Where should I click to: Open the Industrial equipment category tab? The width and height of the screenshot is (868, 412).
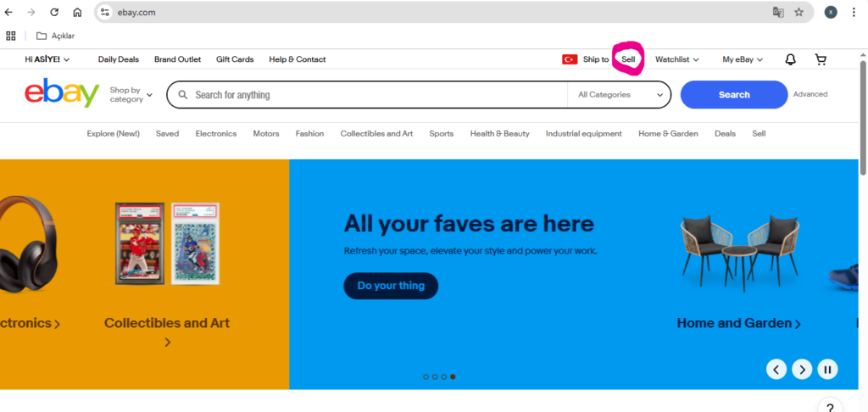(584, 133)
